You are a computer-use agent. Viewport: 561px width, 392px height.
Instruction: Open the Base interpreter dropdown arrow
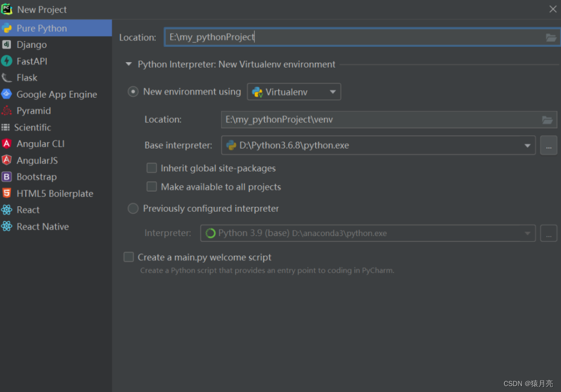(x=527, y=146)
